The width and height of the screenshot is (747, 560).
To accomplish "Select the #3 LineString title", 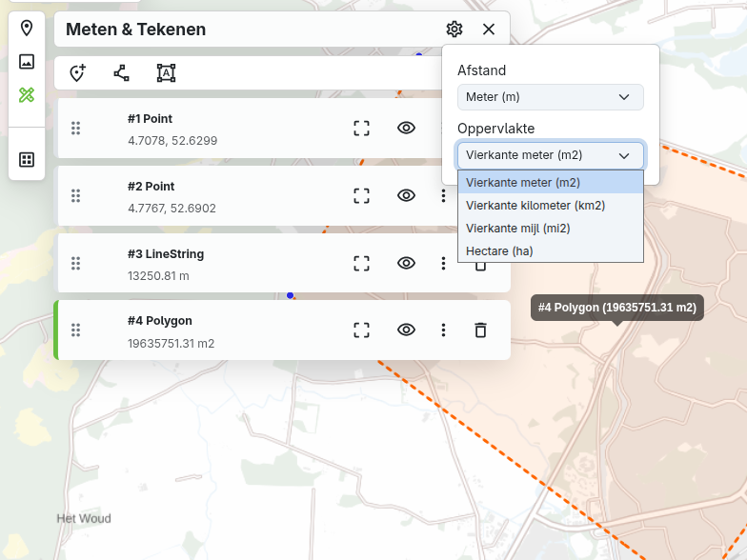I will pyautogui.click(x=166, y=253).
